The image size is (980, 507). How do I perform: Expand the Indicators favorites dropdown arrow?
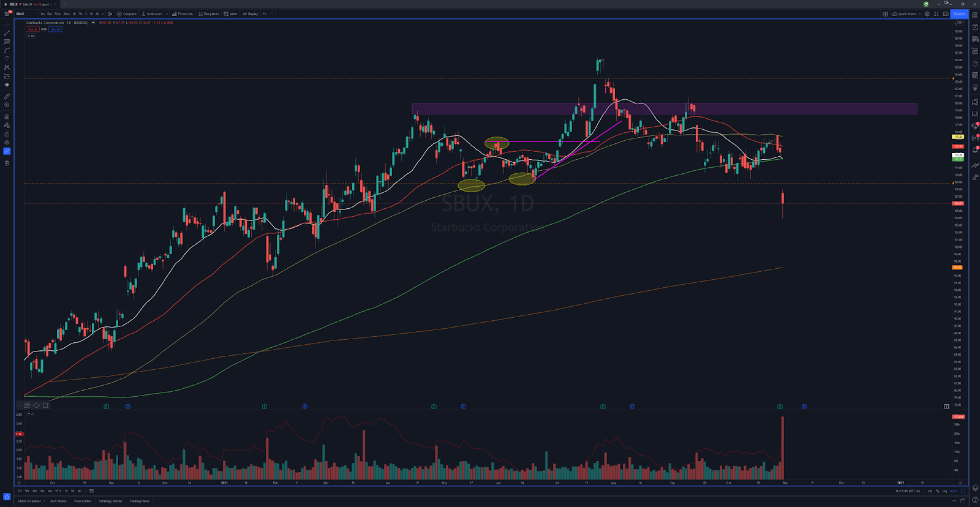167,13
